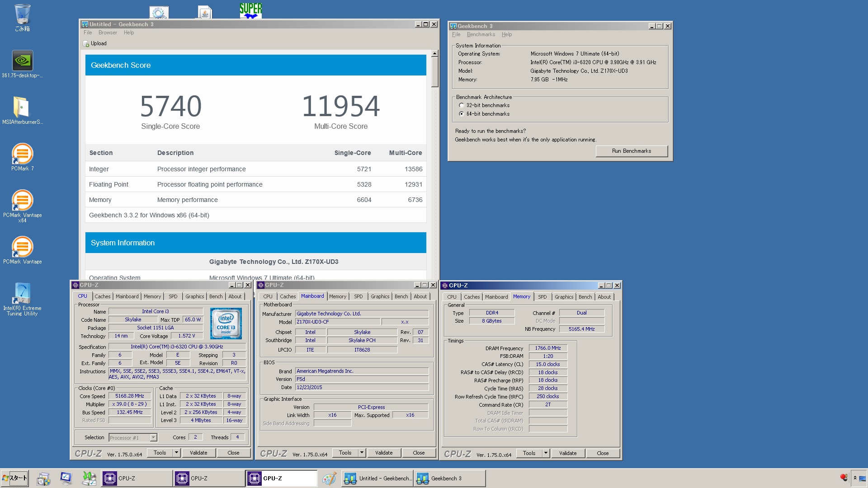
Task: Click the Upload icon in Geekbench toolbar
Action: point(86,44)
